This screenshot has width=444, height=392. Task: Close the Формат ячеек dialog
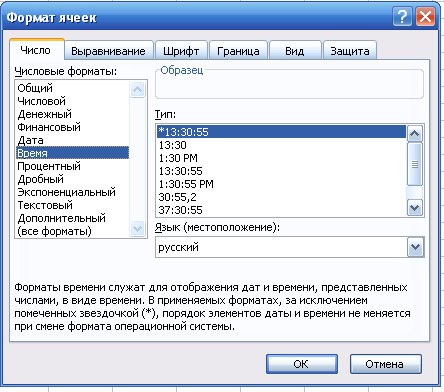coord(425,16)
